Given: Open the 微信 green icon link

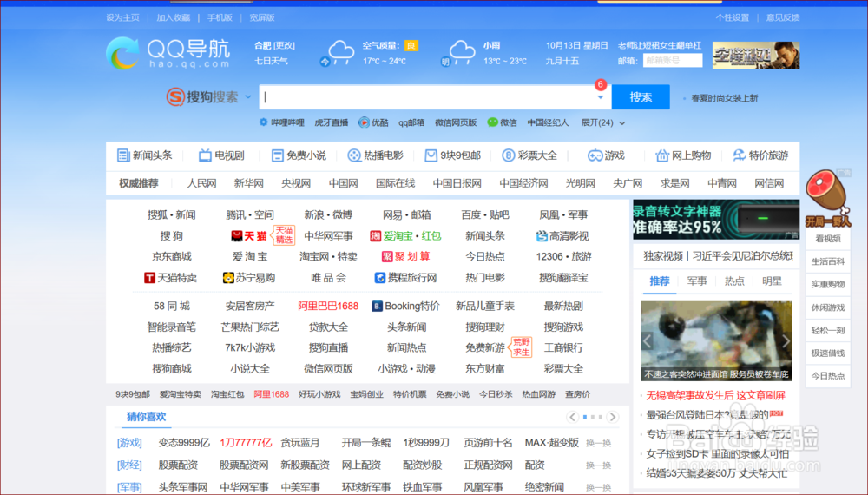Looking at the screenshot, I should [492, 122].
